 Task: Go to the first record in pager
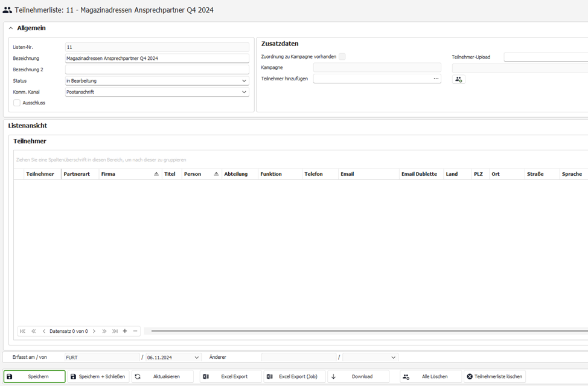[23, 331]
